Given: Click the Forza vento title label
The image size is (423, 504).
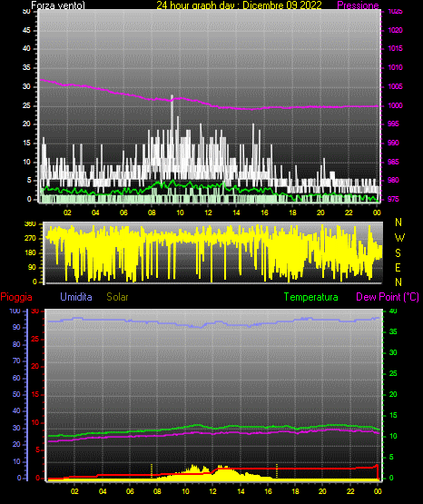Looking at the screenshot, I should coord(58,5).
